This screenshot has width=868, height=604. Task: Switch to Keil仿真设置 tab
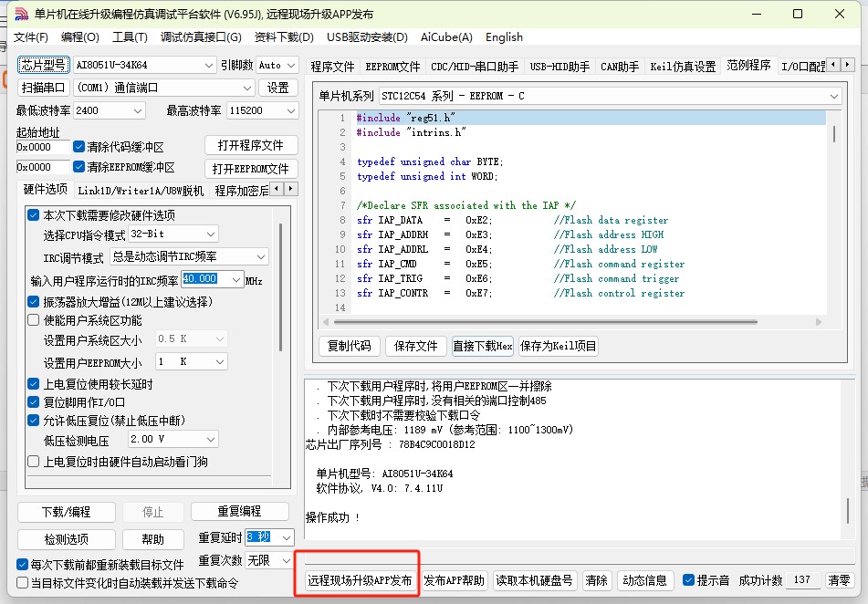[683, 67]
